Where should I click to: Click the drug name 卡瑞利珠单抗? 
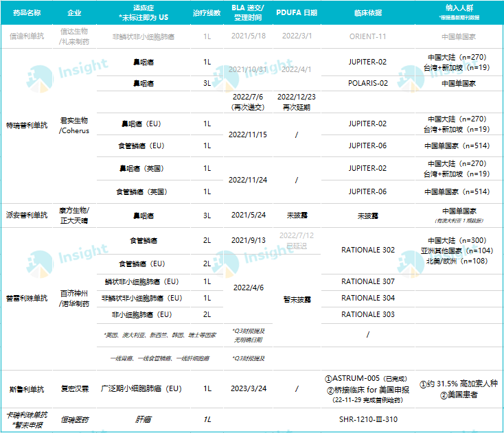click(x=27, y=415)
